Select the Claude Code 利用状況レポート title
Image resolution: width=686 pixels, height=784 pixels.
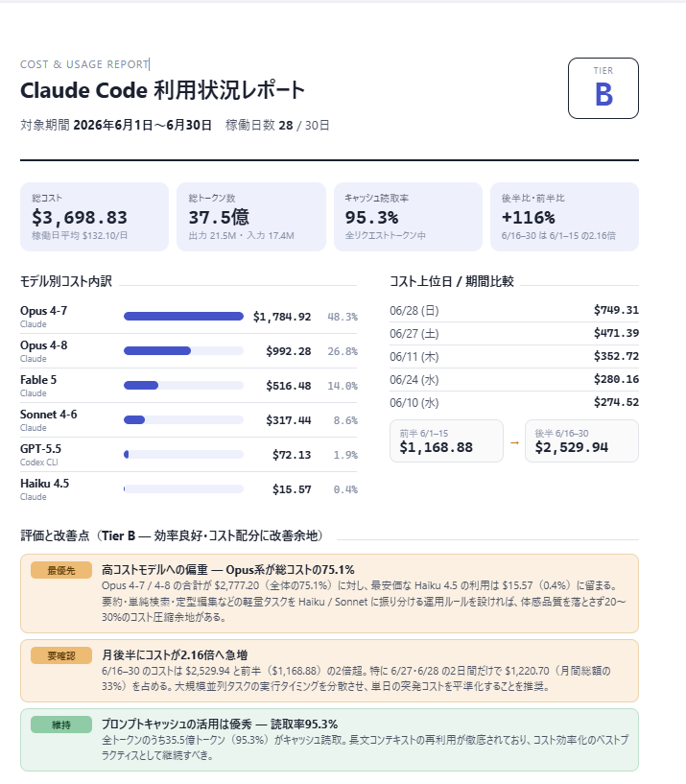(162, 90)
